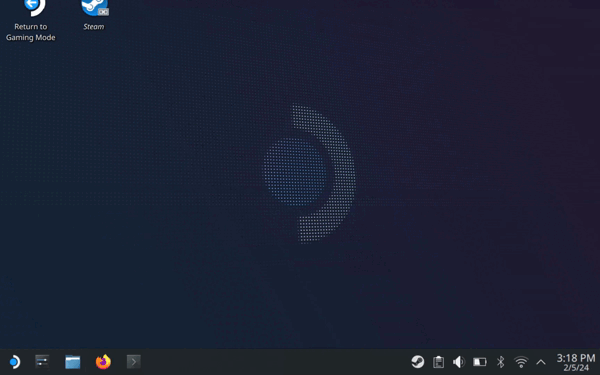Viewport: 600px width, 375px height.
Task: Click the "Steam" label under the desktop icon
Action: [94, 27]
